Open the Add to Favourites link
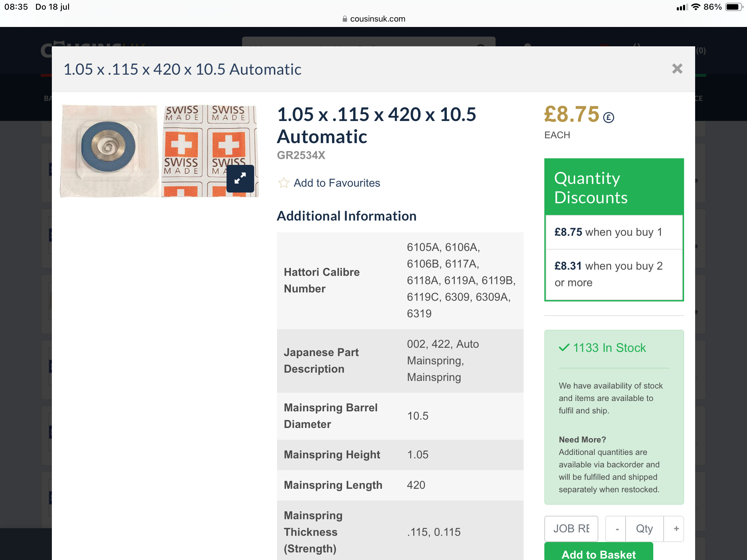 336,183
